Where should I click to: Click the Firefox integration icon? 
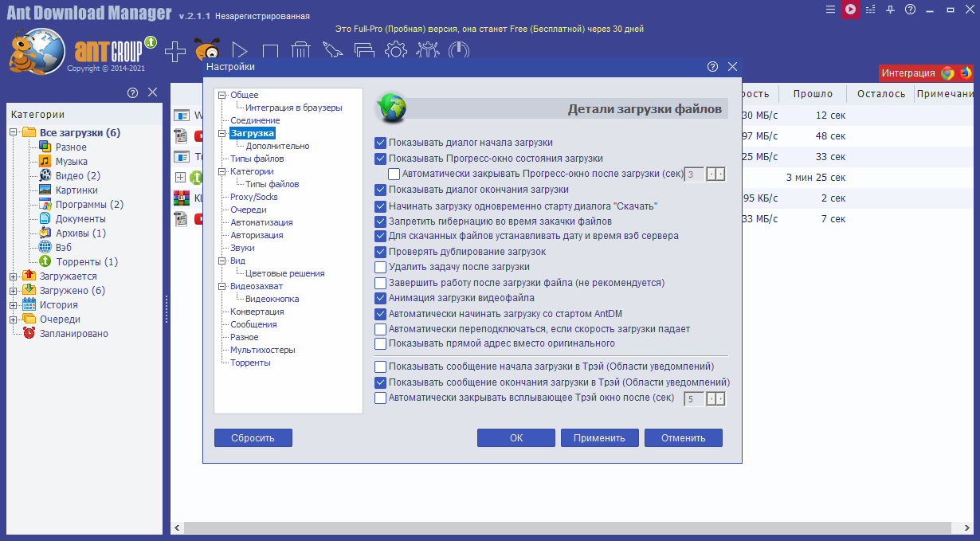coord(966,73)
